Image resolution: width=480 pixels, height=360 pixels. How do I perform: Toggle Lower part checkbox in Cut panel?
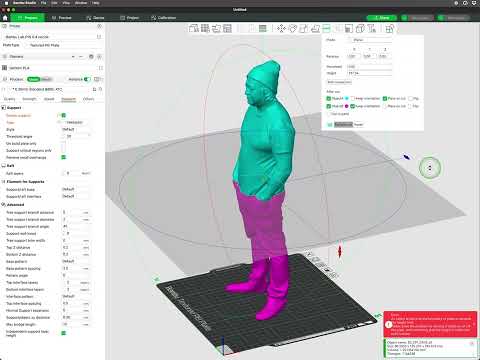[329, 106]
